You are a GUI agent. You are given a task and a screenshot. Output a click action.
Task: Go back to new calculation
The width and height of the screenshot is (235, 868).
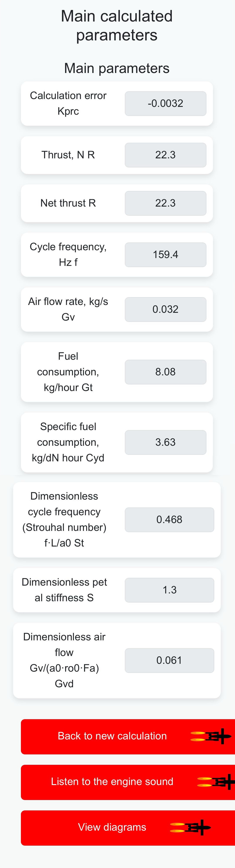coord(128,737)
